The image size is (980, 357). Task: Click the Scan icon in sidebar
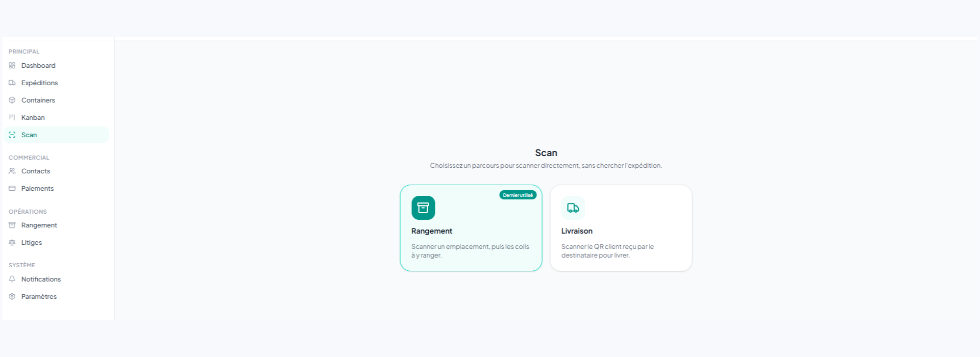[12, 135]
